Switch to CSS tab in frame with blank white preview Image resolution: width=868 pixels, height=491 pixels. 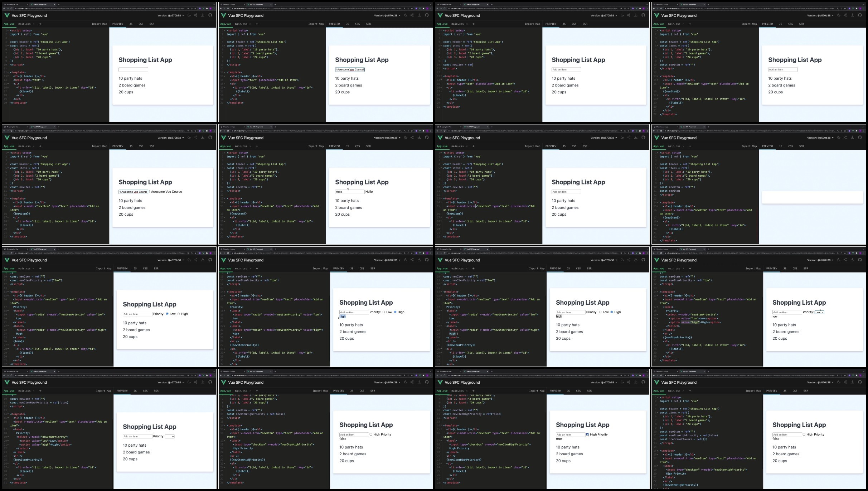(x=791, y=146)
